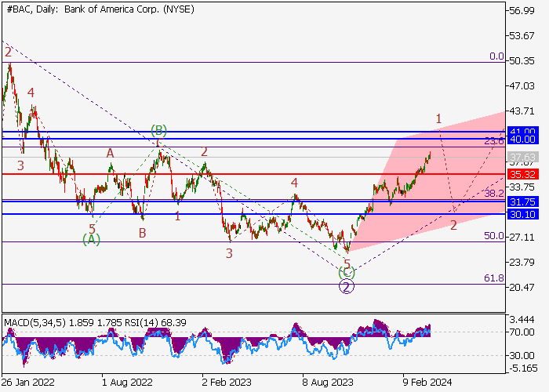Click the '9 Feb 2024' date label

pos(427,383)
